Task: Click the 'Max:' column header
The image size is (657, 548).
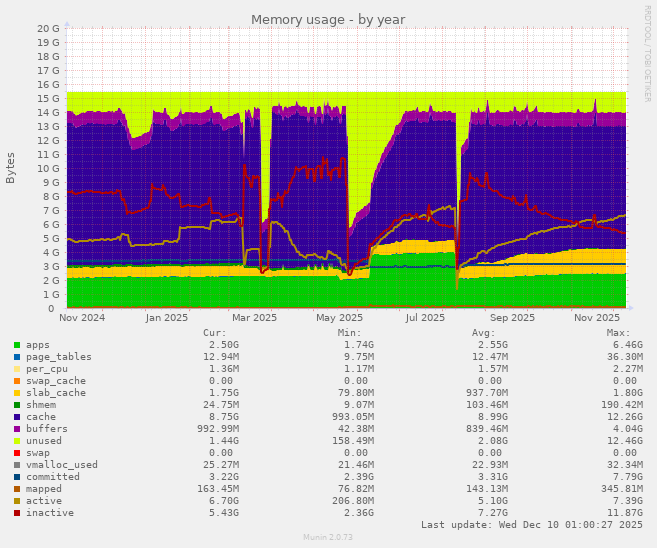Action: pos(618,333)
